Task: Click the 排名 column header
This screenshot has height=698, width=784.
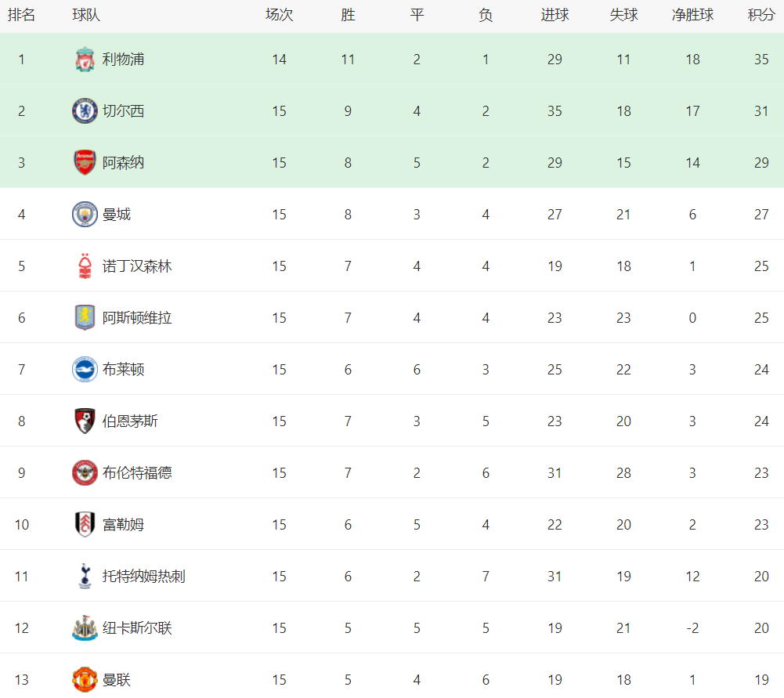Action: pyautogui.click(x=21, y=15)
